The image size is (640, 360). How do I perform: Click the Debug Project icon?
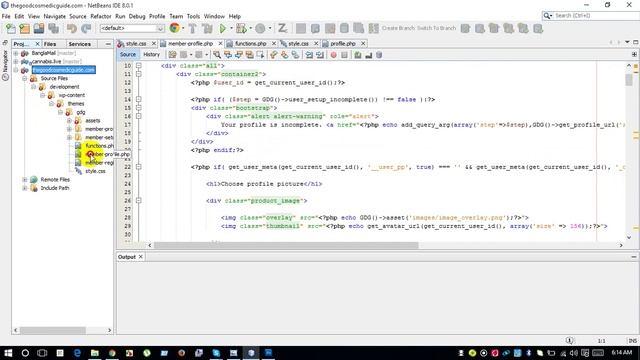241,28
